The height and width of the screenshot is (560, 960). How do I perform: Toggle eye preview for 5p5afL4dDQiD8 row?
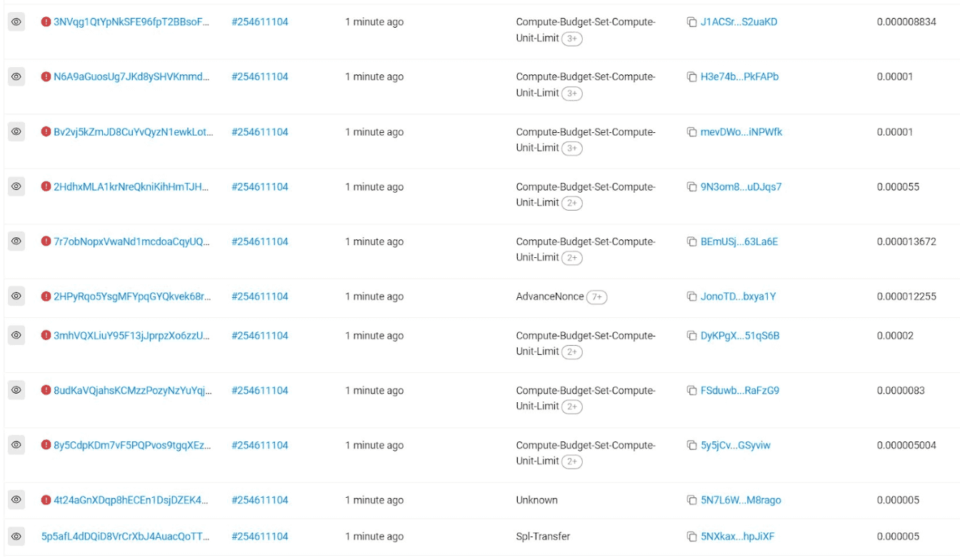click(16, 536)
